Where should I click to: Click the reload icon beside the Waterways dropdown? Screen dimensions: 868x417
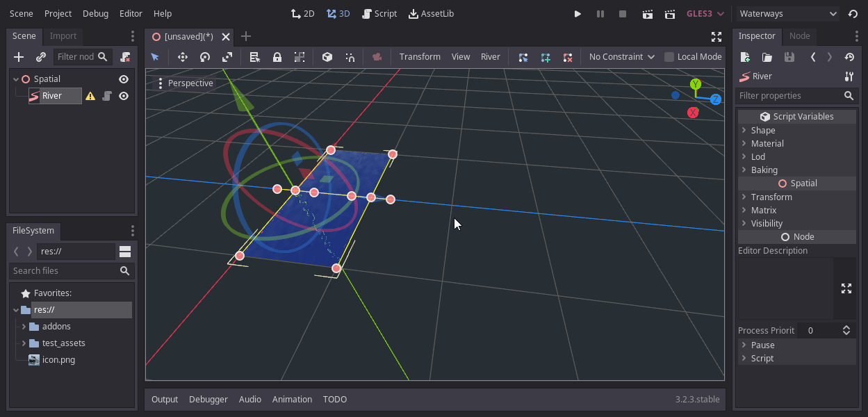click(x=853, y=14)
